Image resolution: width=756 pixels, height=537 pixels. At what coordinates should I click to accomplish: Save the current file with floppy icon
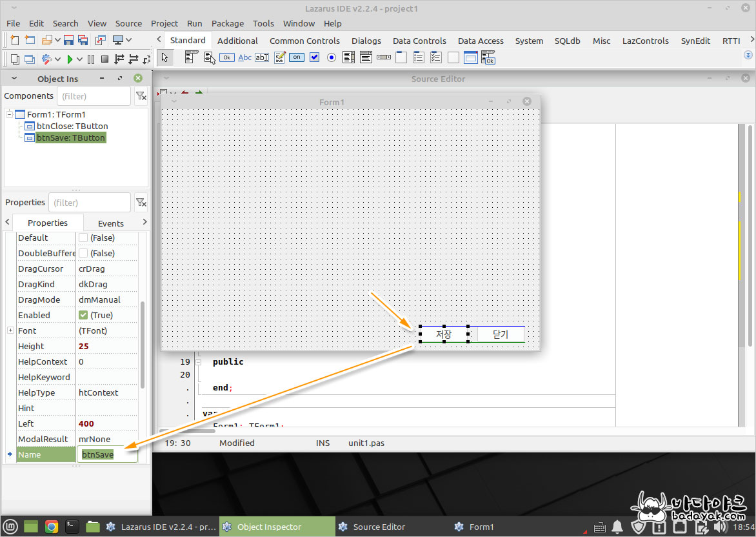point(69,40)
